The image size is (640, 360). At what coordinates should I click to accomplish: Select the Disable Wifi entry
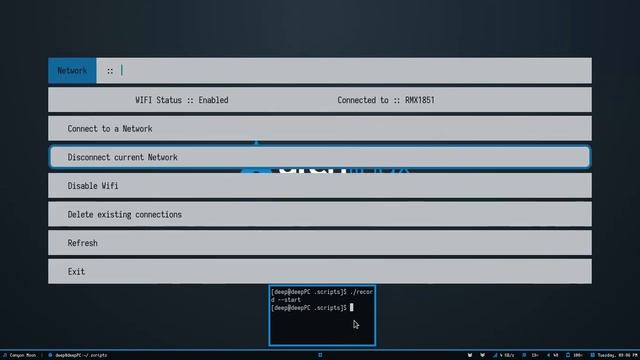pyautogui.click(x=320, y=186)
